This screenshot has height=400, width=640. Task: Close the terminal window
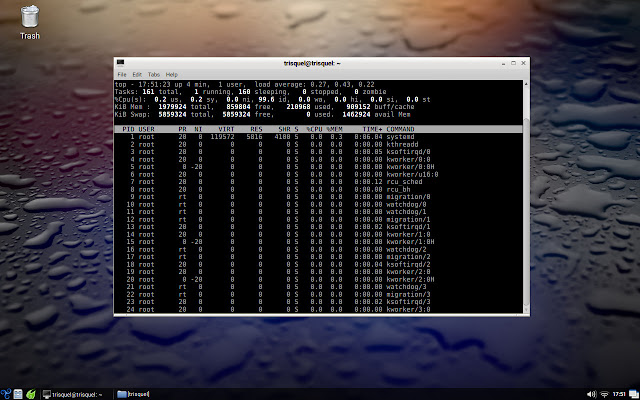point(524,63)
